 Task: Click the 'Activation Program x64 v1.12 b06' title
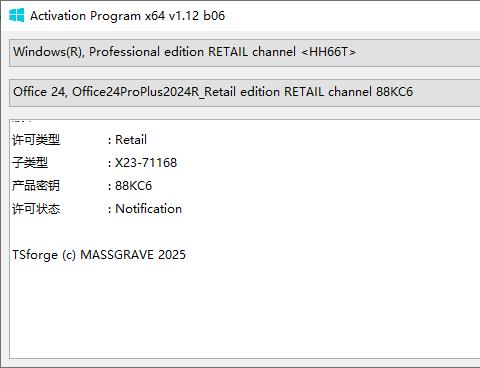point(127,16)
